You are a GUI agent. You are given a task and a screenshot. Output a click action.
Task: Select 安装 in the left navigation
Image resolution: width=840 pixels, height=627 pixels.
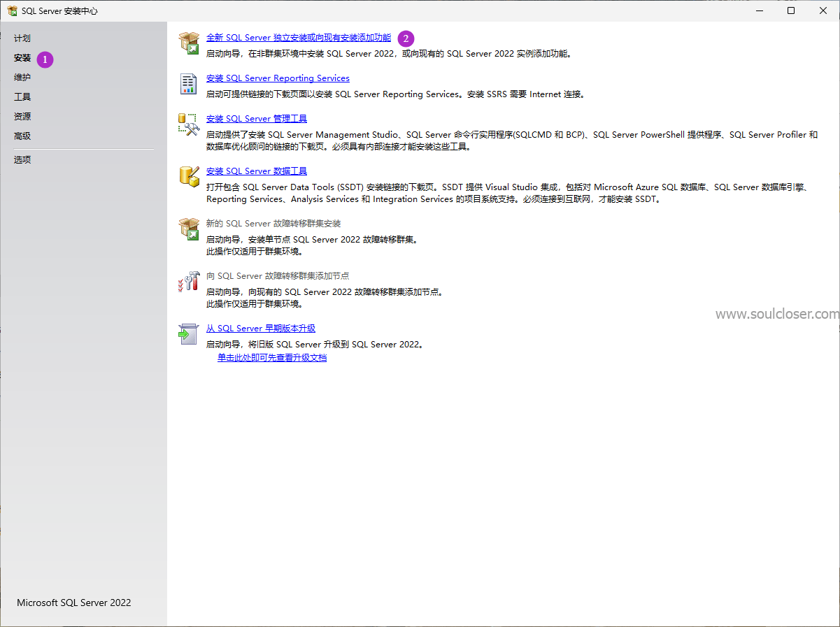[x=22, y=58]
